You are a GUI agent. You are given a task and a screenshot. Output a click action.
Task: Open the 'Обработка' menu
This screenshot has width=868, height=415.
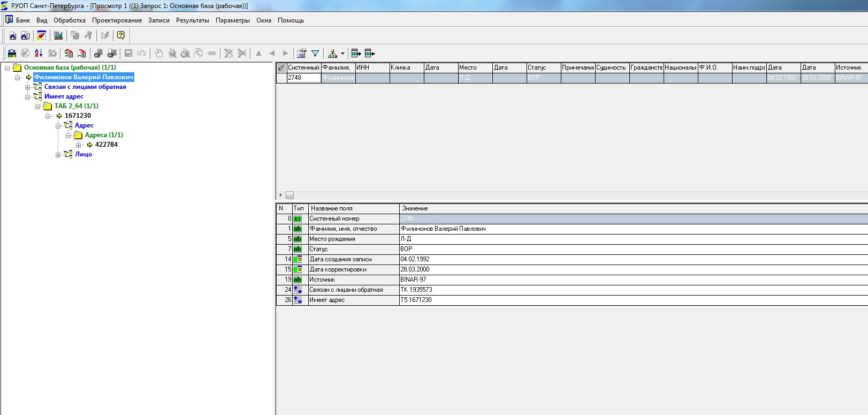click(69, 20)
